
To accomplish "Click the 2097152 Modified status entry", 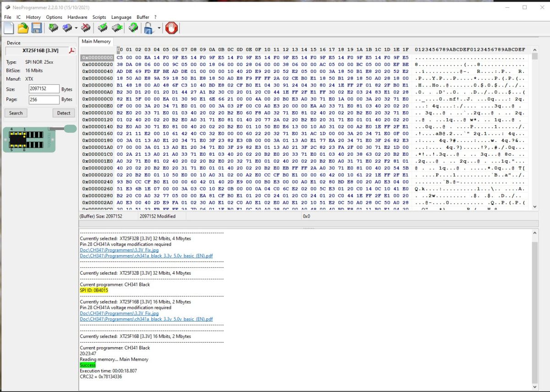I will pyautogui.click(x=157, y=216).
